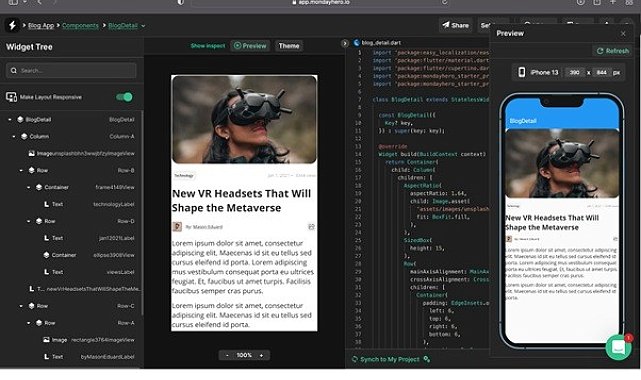Click the Technology tag on canvas

coord(184,176)
